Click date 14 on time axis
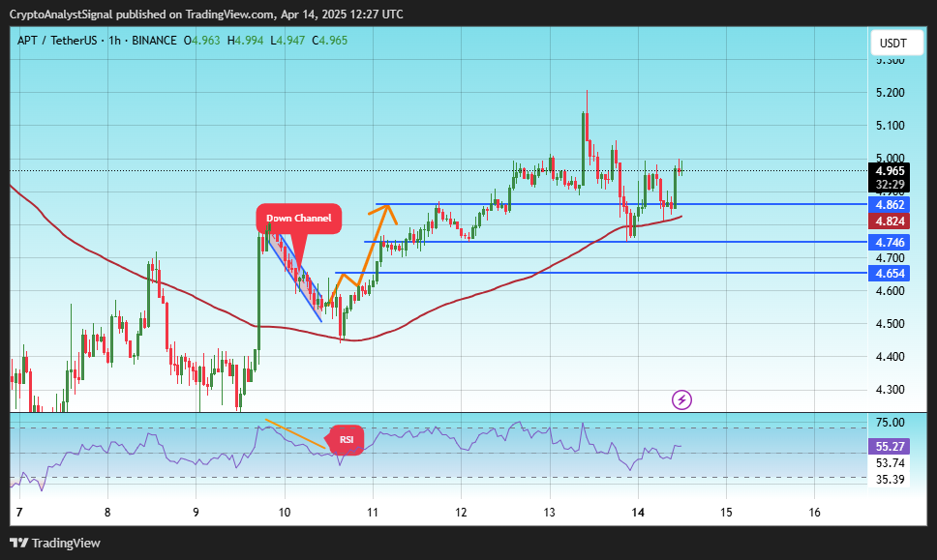 tap(638, 512)
